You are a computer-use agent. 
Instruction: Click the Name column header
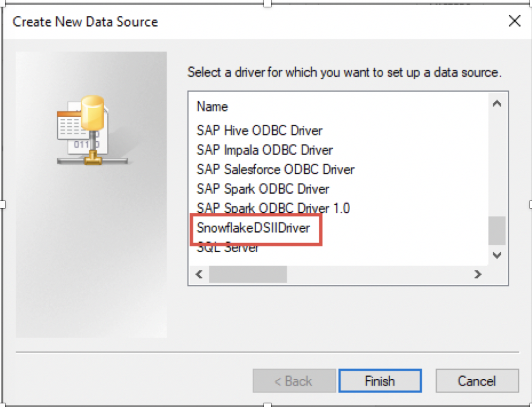coord(213,106)
